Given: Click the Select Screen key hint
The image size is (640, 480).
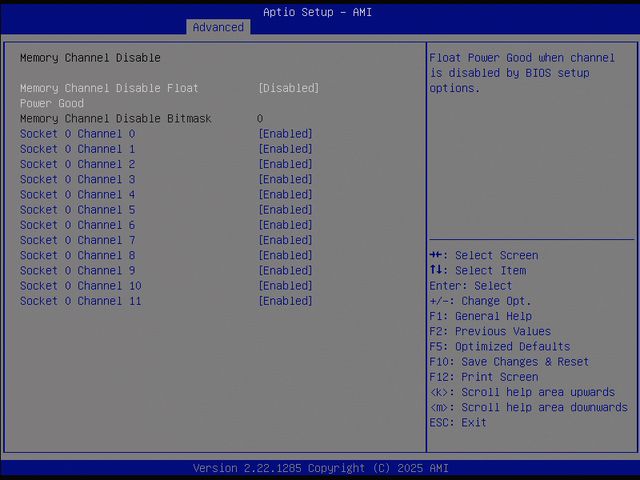Looking at the screenshot, I should (484, 256).
